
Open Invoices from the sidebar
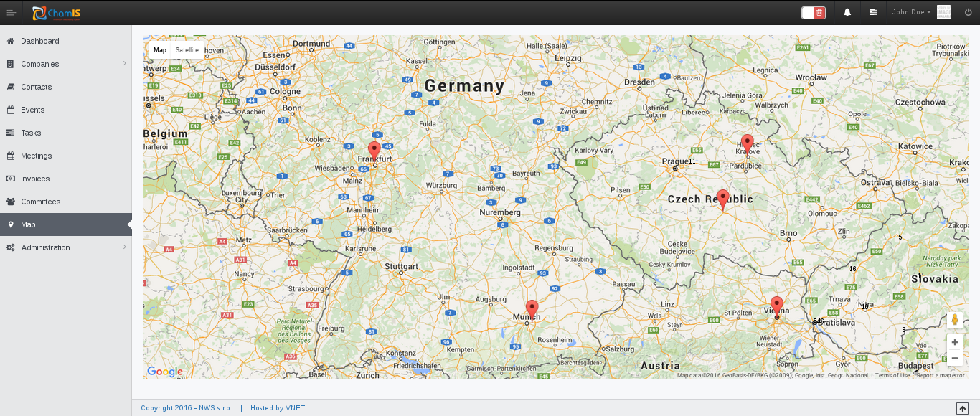click(x=66, y=179)
